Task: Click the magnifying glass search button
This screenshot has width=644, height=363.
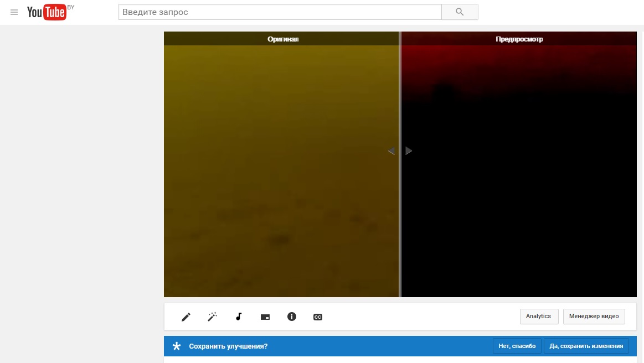Action: [459, 12]
